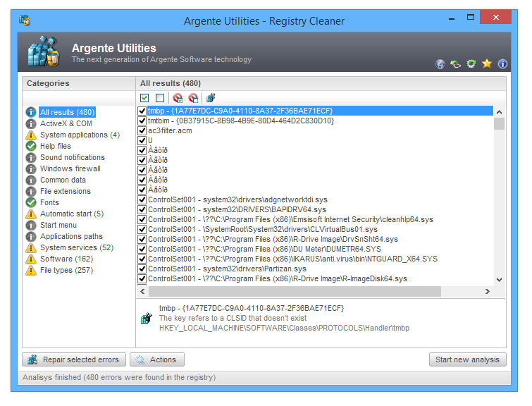Open the blue info about icon
532x406 pixels.
[x=502, y=64]
